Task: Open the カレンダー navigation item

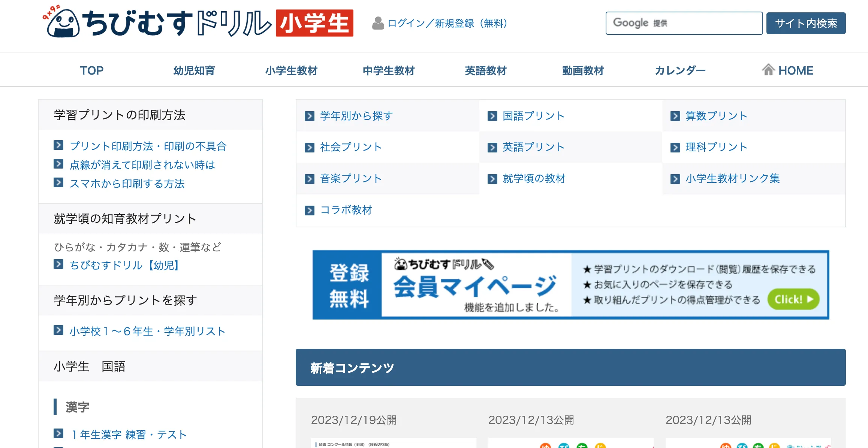Action: point(680,70)
